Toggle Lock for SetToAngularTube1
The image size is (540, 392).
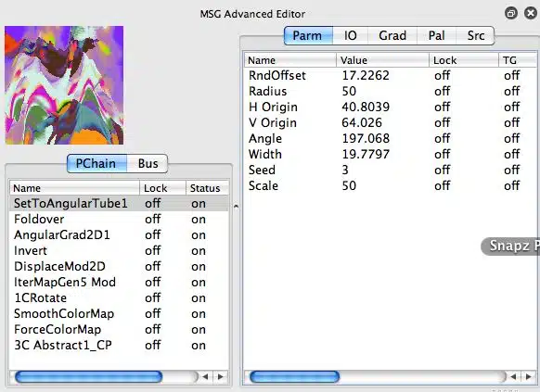pyautogui.click(x=153, y=203)
